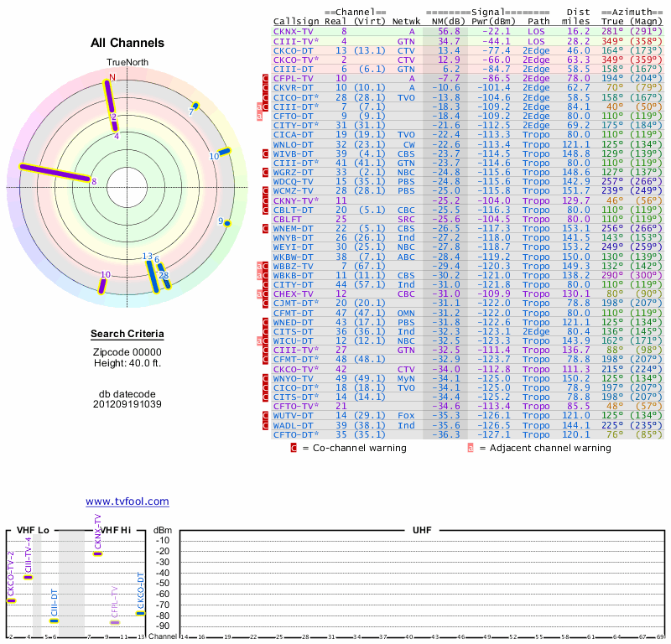671x644 pixels.
Task: Select the CKCO-DT callsign row
Action: pyautogui.click(x=294, y=50)
